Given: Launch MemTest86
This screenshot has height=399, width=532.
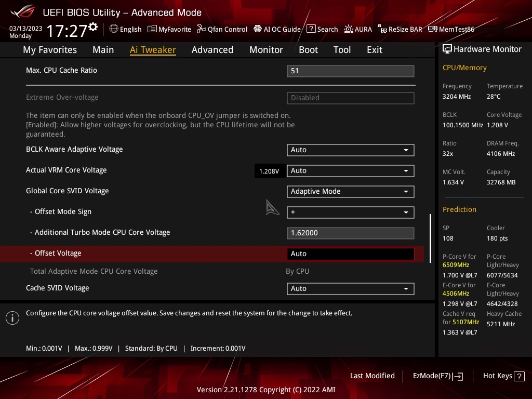Looking at the screenshot, I should click(451, 29).
